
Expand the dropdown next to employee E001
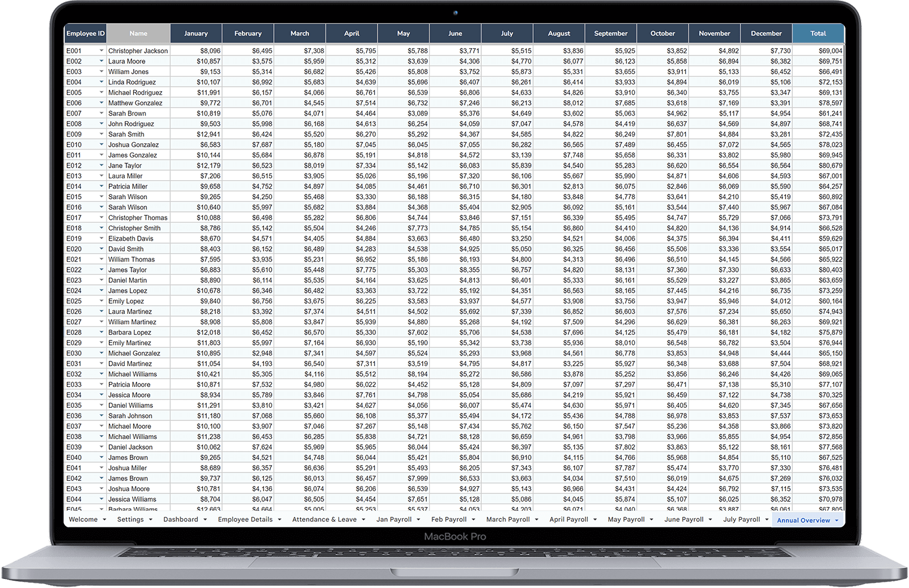pyautogui.click(x=101, y=50)
